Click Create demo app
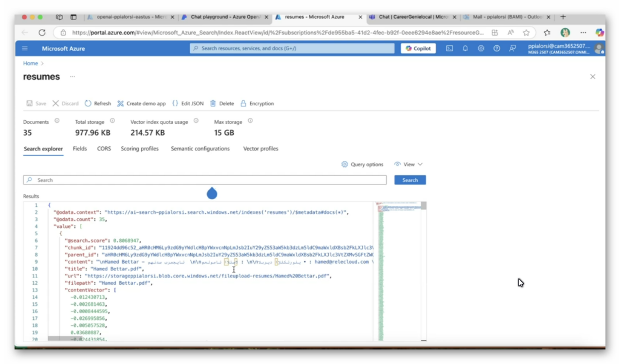Screen dimensions: 620x364 coord(142,103)
